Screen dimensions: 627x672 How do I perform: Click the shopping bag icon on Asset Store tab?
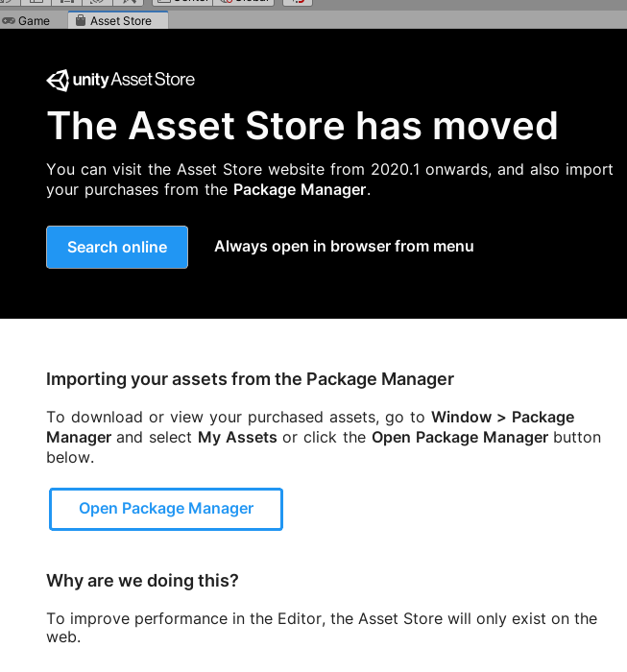tap(80, 20)
